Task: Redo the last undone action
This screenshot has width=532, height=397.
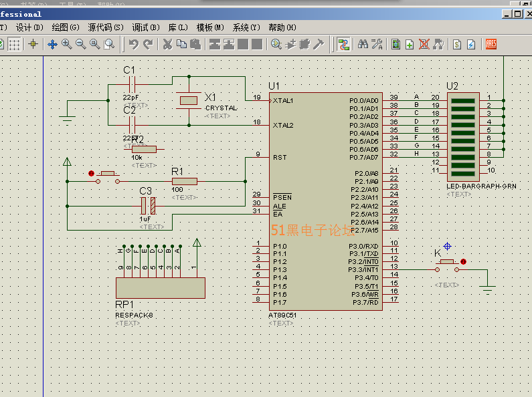Action: (148, 44)
